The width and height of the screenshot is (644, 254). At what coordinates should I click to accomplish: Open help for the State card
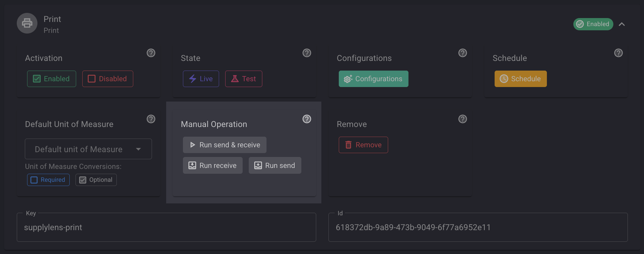[307, 53]
